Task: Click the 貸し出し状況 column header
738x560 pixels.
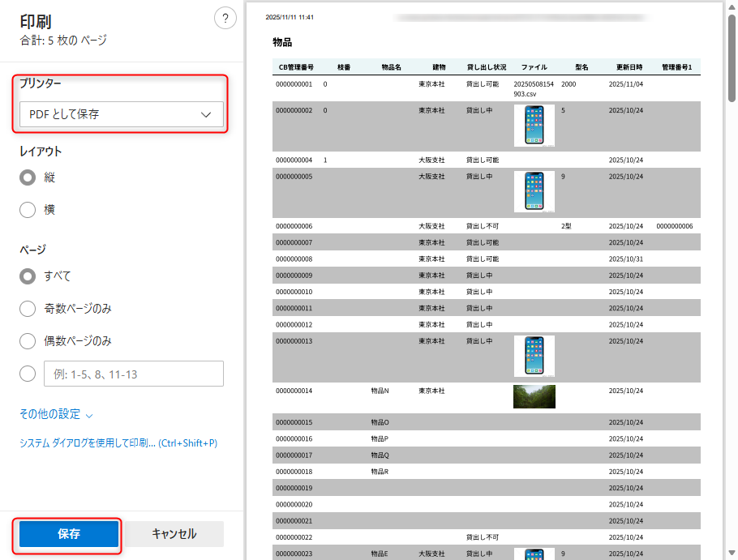Action: (x=487, y=67)
